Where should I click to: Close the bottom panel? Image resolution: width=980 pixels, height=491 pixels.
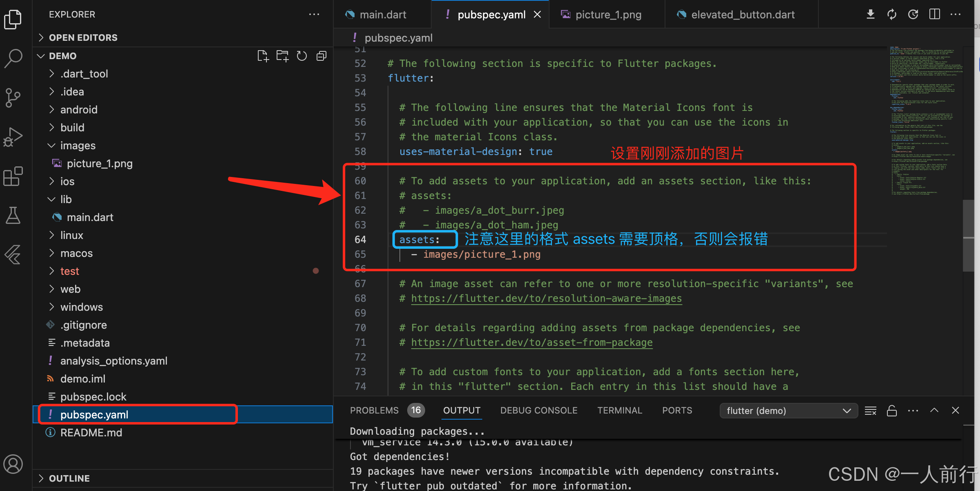956,410
